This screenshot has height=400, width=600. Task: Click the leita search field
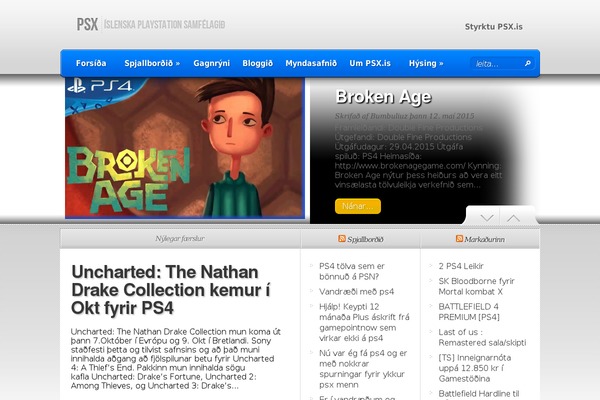click(497, 64)
